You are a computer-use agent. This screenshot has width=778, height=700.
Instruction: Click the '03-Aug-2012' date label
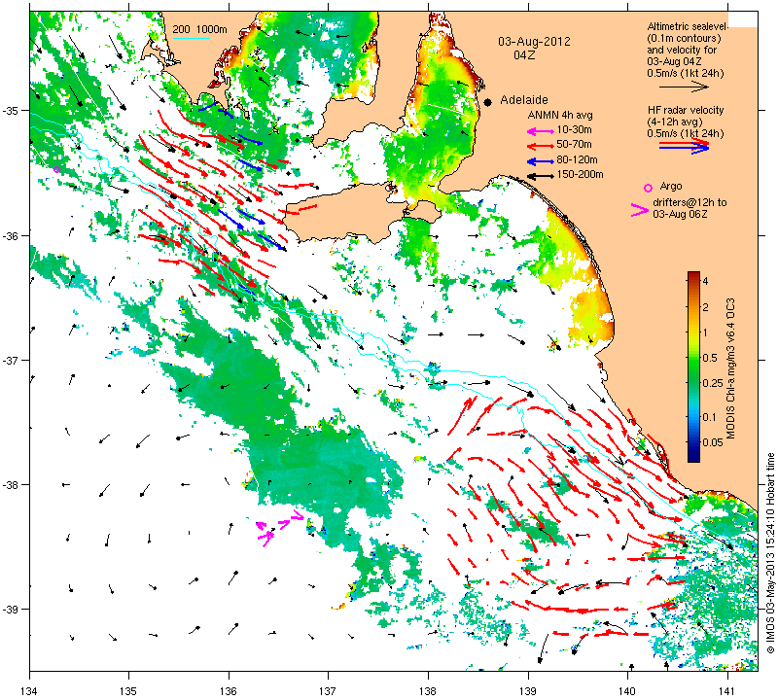[534, 42]
